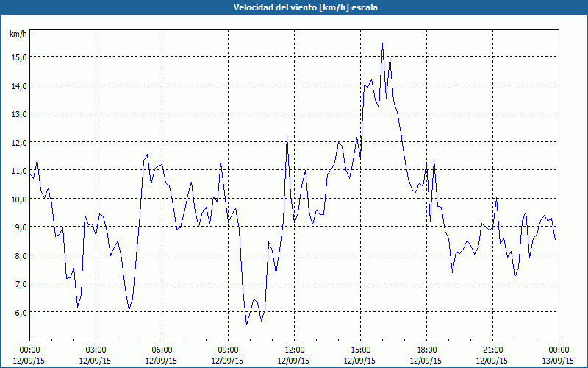The height and width of the screenshot is (368, 588).
Task: Click the chart title 'Velocidad del viento [km/h] escala'
Action: click(x=305, y=7)
